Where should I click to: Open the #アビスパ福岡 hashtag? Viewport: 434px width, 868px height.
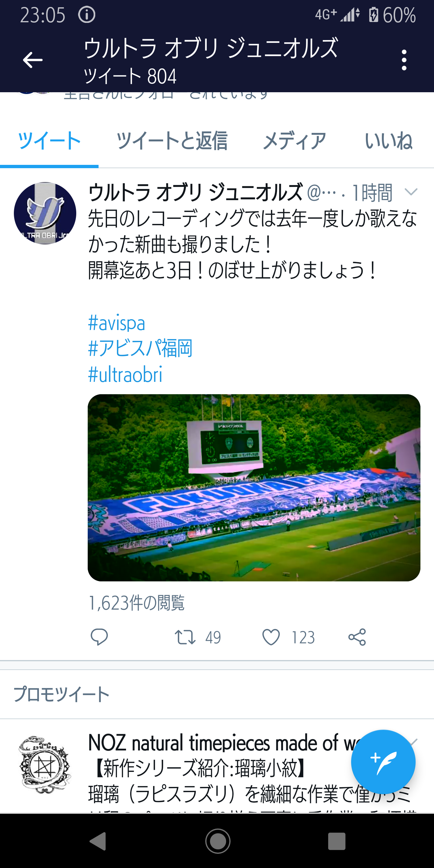(x=140, y=348)
